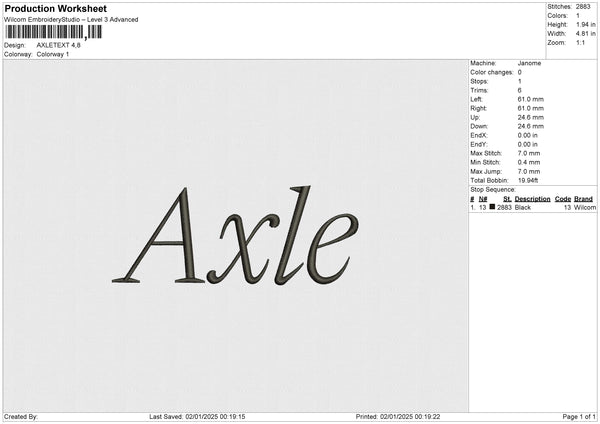600x424 pixels.
Task: Click the Production Worksheet title
Action: 55,8
